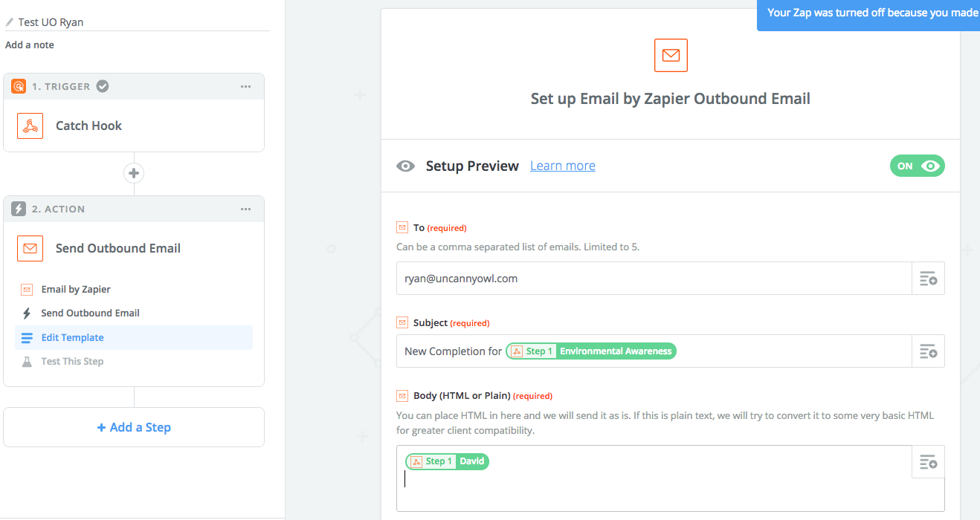This screenshot has height=520, width=980.
Task: Click the webhook icon next to Catch Hook
Action: (x=30, y=126)
